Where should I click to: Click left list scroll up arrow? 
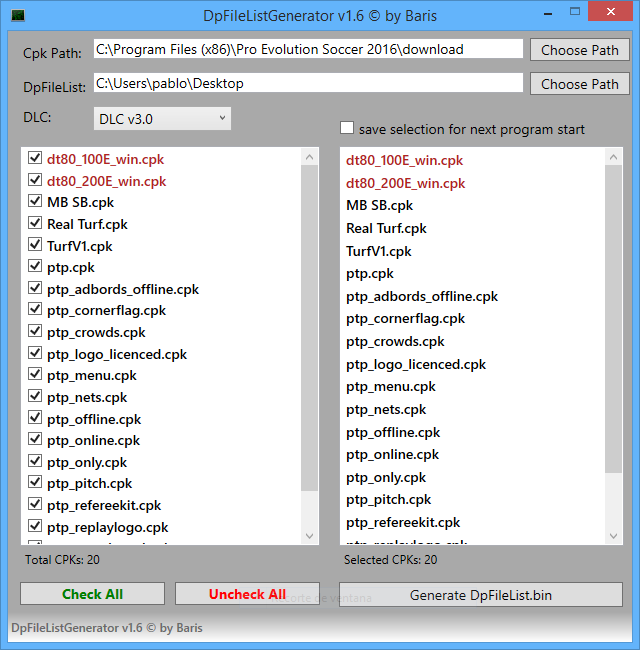[x=309, y=157]
